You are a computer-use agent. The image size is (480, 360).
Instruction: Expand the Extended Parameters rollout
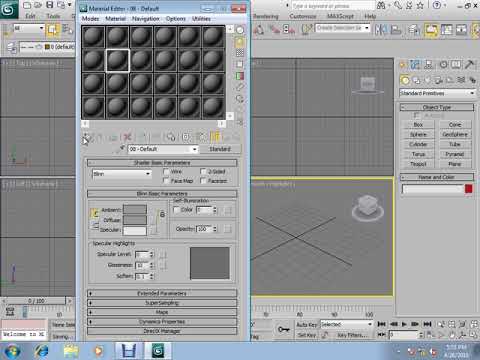162,293
